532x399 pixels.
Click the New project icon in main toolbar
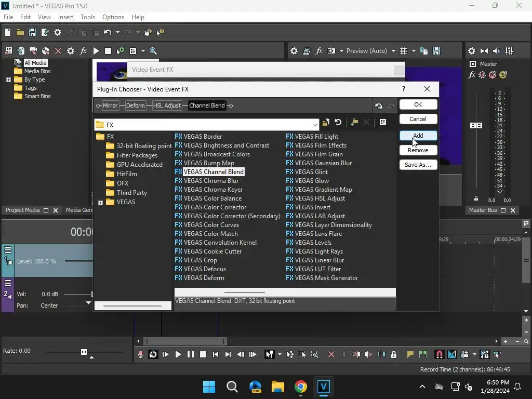point(8,32)
